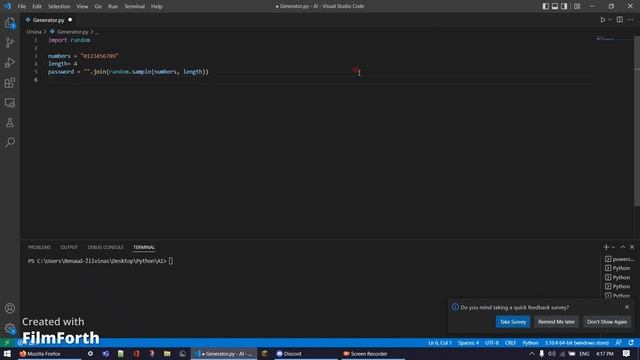
Task: Open the Manage gear icon
Action: coord(10,328)
